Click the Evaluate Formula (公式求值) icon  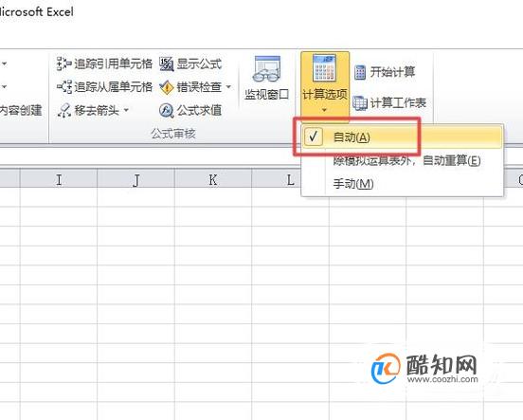pos(166,111)
